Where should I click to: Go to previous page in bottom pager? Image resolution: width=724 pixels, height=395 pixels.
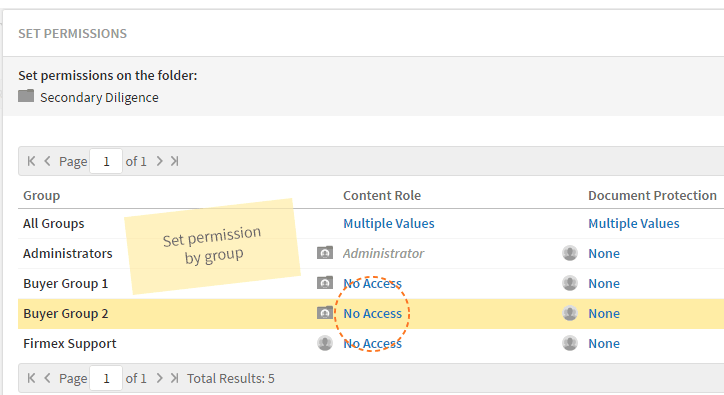47,378
